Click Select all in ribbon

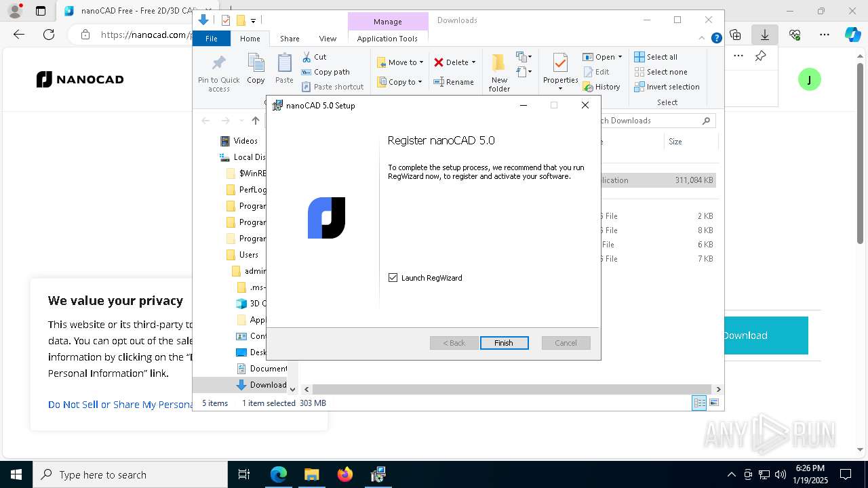click(656, 57)
